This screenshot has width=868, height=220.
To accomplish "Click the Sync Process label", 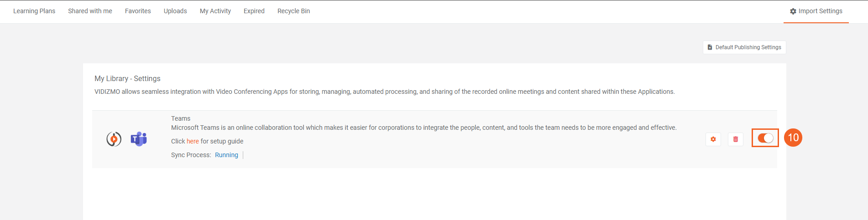I will [x=191, y=155].
